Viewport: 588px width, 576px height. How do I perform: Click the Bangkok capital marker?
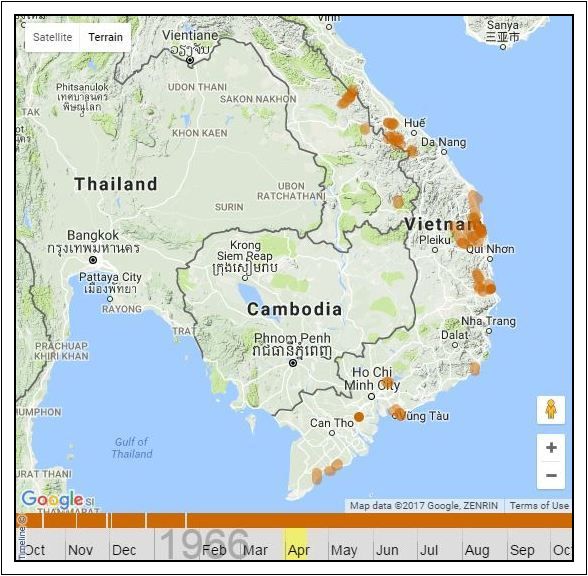(x=93, y=260)
